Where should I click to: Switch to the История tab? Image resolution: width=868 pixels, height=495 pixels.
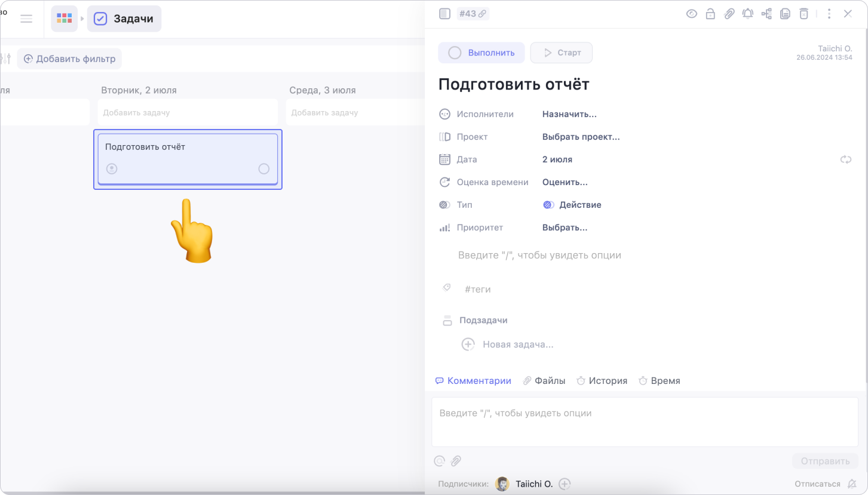point(602,380)
